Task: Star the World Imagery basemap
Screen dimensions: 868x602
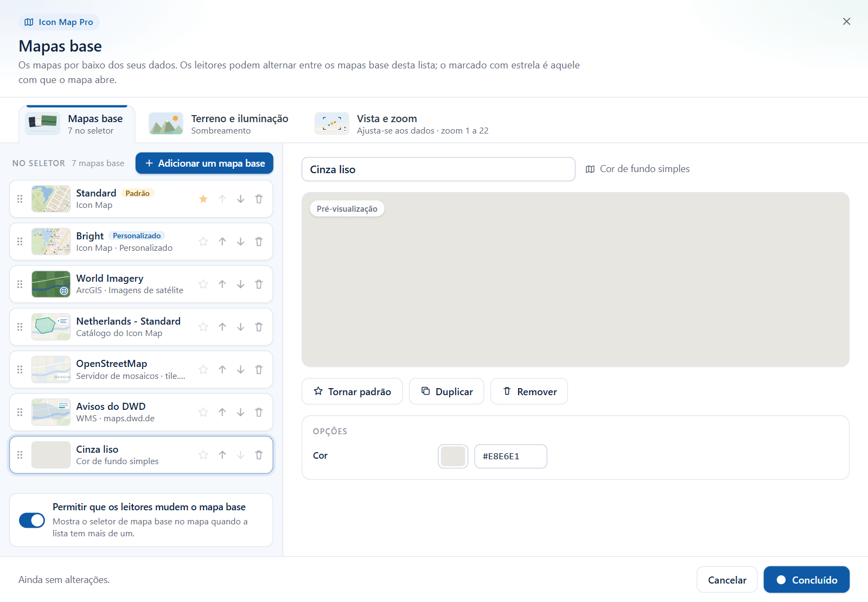Action: [203, 284]
